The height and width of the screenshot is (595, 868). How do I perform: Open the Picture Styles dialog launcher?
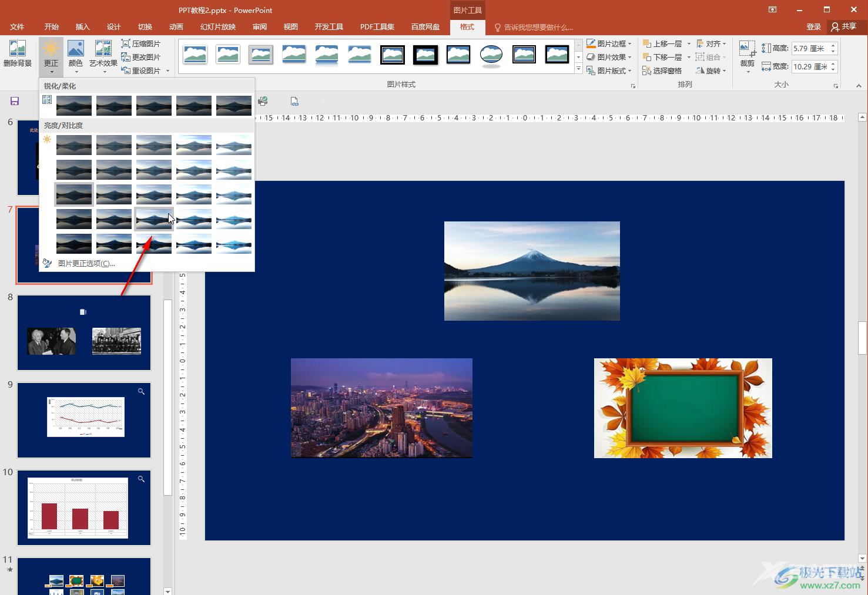click(633, 86)
